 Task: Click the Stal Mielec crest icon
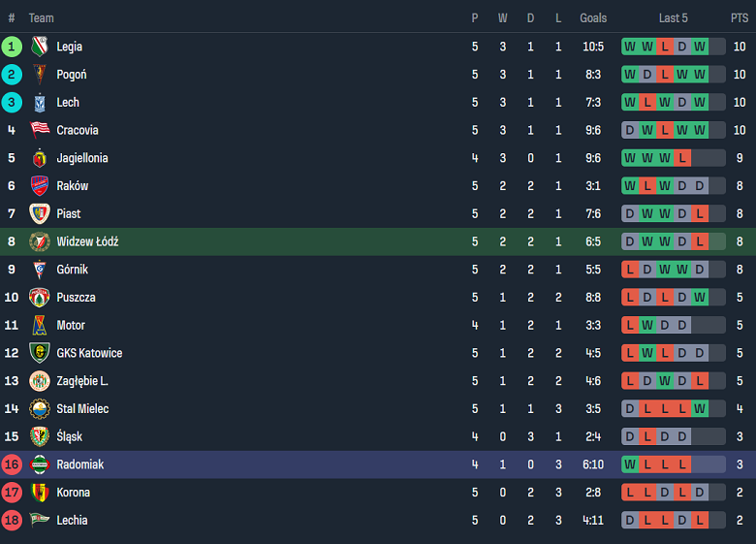click(40, 409)
